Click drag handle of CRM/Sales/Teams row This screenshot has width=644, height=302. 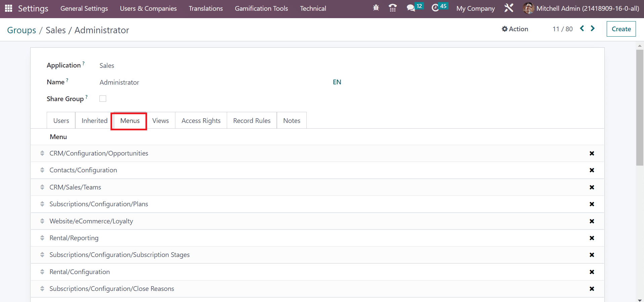click(42, 187)
